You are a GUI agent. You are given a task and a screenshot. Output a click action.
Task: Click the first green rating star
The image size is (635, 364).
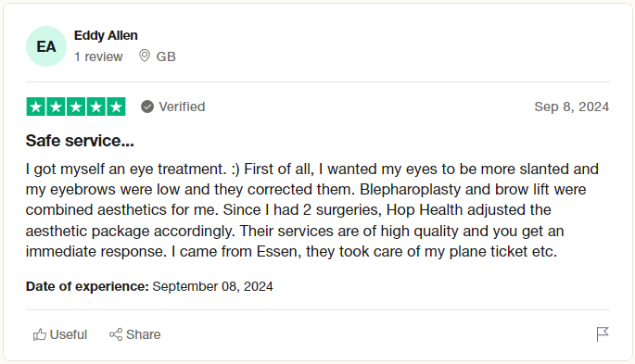[x=35, y=107]
